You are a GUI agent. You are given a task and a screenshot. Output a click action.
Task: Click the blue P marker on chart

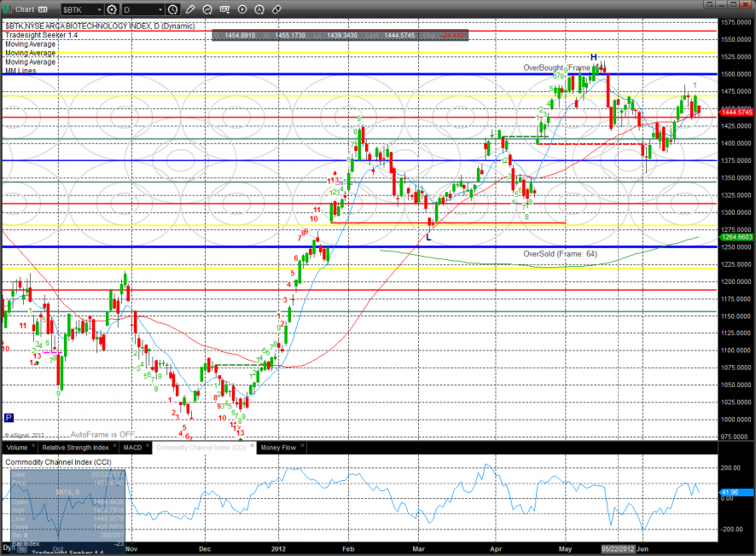tap(9, 418)
